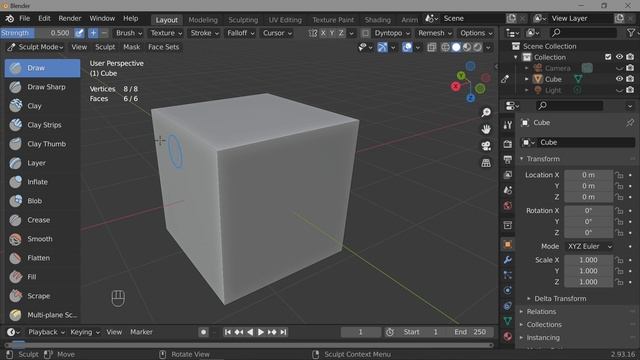This screenshot has height=360, width=640.
Task: Pick the Multi-plane Scrape brush
Action: [x=42, y=315]
